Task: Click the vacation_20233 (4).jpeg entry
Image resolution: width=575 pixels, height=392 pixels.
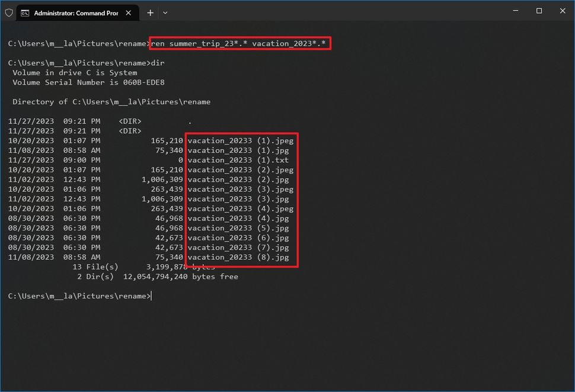Action: click(x=239, y=208)
